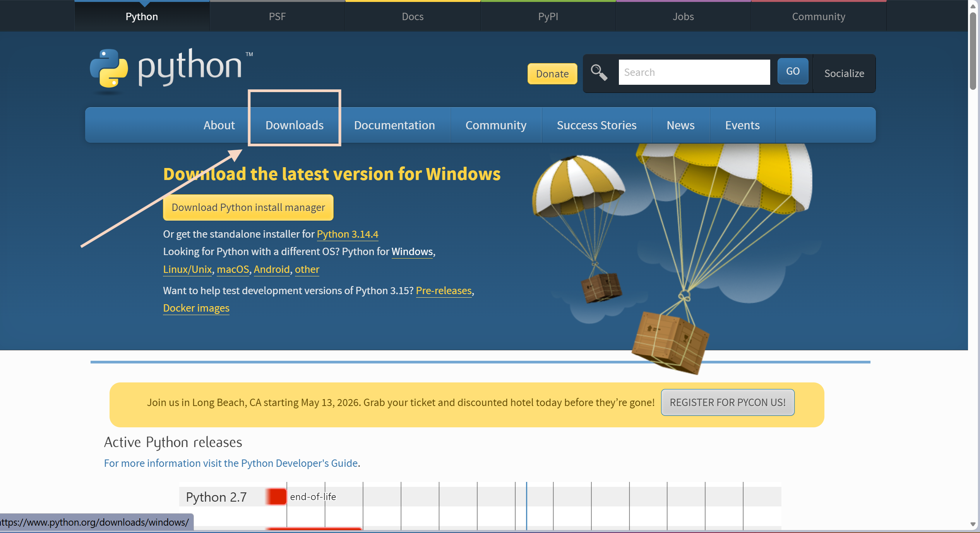This screenshot has height=533, width=980.
Task: Click the vertical page scrollbar thumb
Action: tap(973, 50)
